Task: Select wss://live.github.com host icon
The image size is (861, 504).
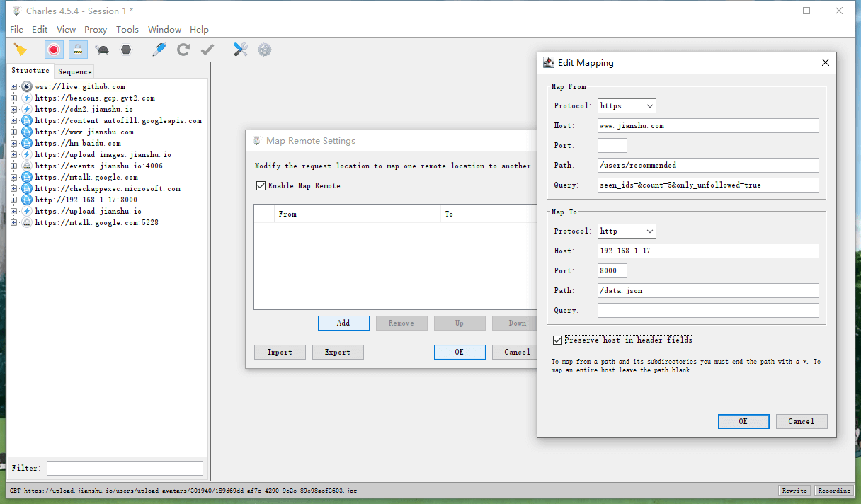Action: (27, 86)
